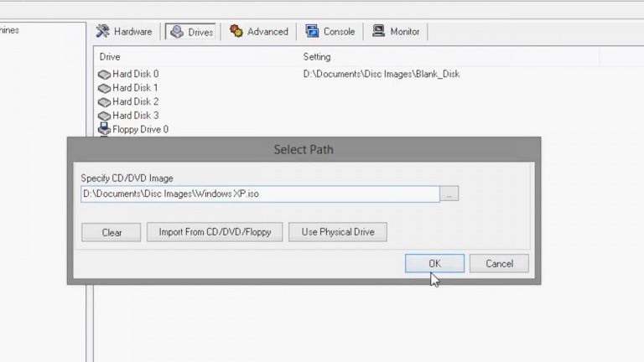Select the Hard Disk 1 row label
644x362 pixels.
[x=135, y=88]
